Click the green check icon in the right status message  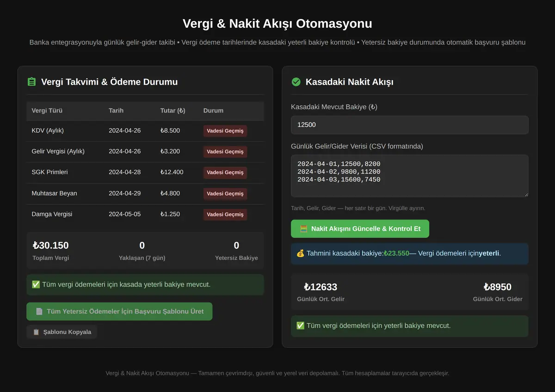(x=300, y=326)
